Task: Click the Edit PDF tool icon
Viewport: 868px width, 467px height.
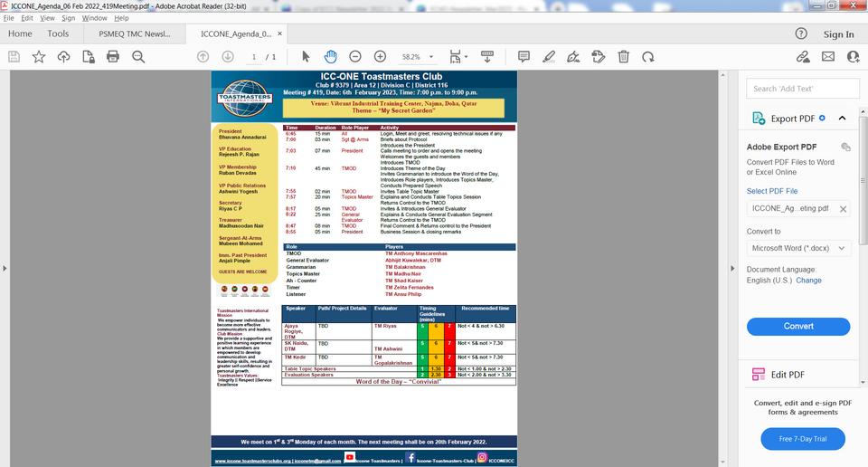Action: click(x=759, y=375)
